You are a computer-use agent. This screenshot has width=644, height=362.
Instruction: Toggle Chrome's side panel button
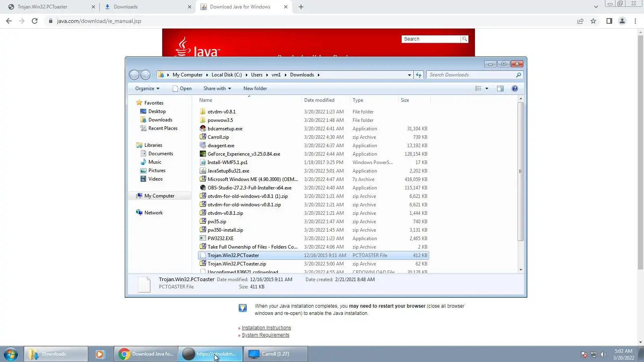pyautogui.click(x=609, y=21)
